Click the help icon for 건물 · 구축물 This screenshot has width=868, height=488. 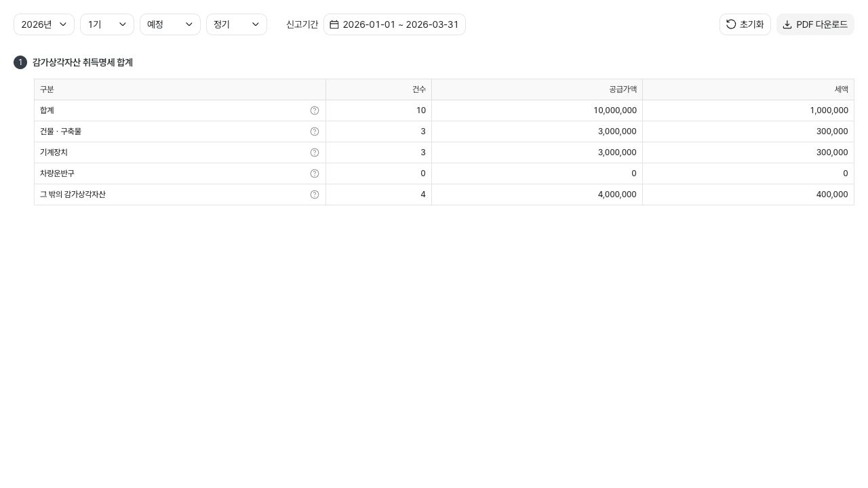point(315,131)
